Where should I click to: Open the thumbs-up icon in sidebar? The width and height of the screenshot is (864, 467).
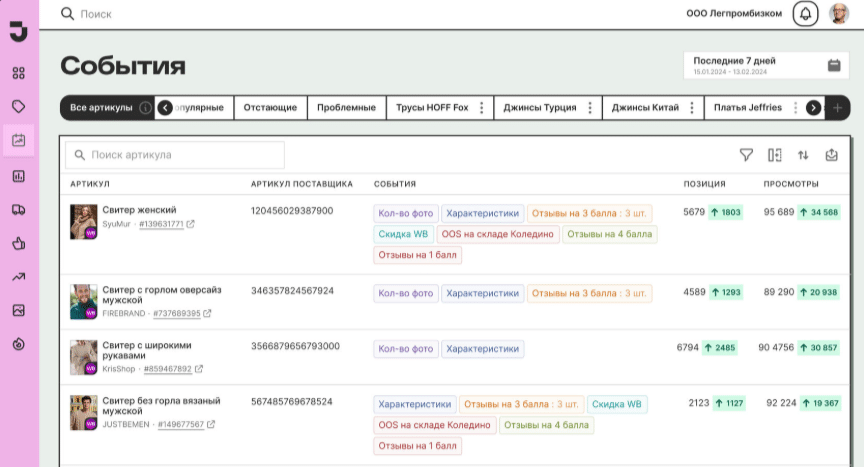pos(19,243)
